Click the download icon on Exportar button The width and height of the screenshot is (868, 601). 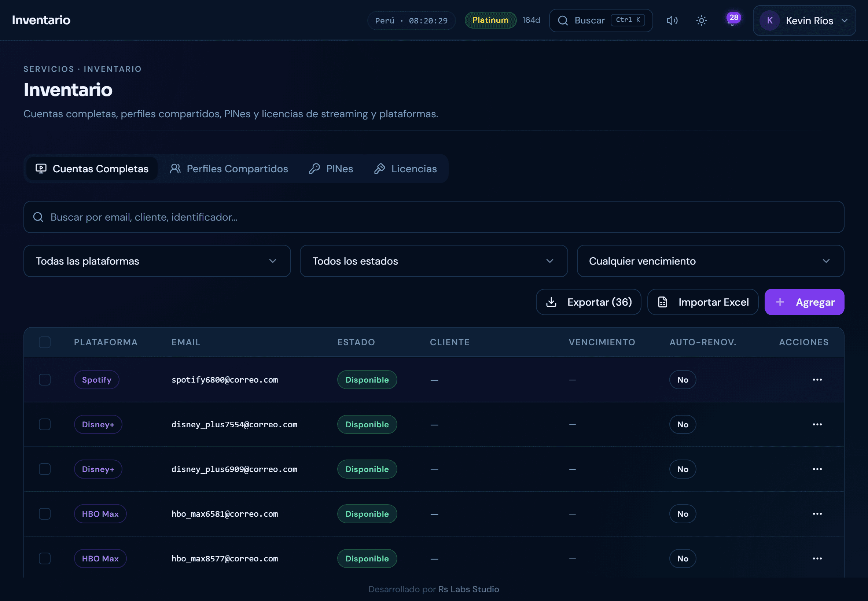click(x=551, y=302)
